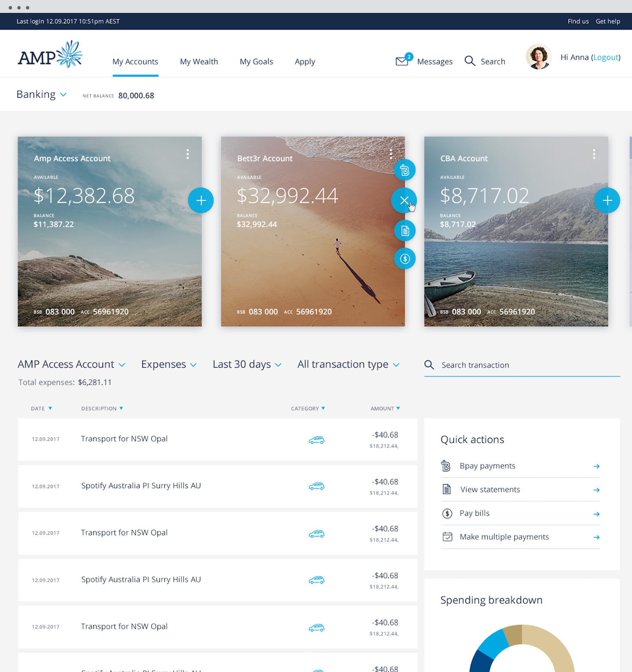Close the Bett3r Account action menu

click(404, 200)
